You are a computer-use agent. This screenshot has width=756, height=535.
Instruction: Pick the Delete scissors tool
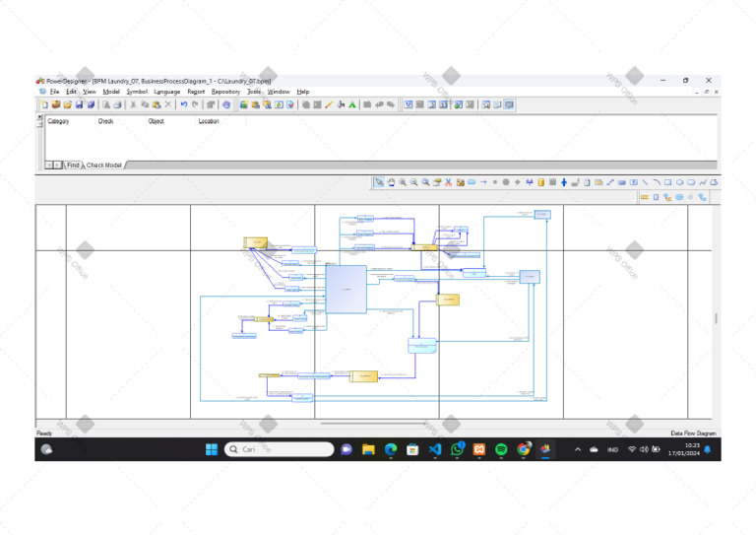(x=448, y=182)
